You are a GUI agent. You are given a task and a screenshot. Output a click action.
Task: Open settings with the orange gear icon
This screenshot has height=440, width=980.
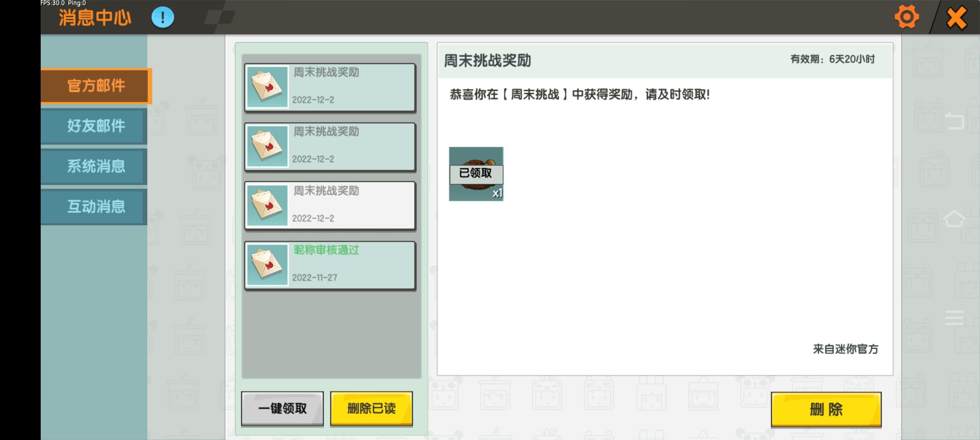[x=906, y=17]
